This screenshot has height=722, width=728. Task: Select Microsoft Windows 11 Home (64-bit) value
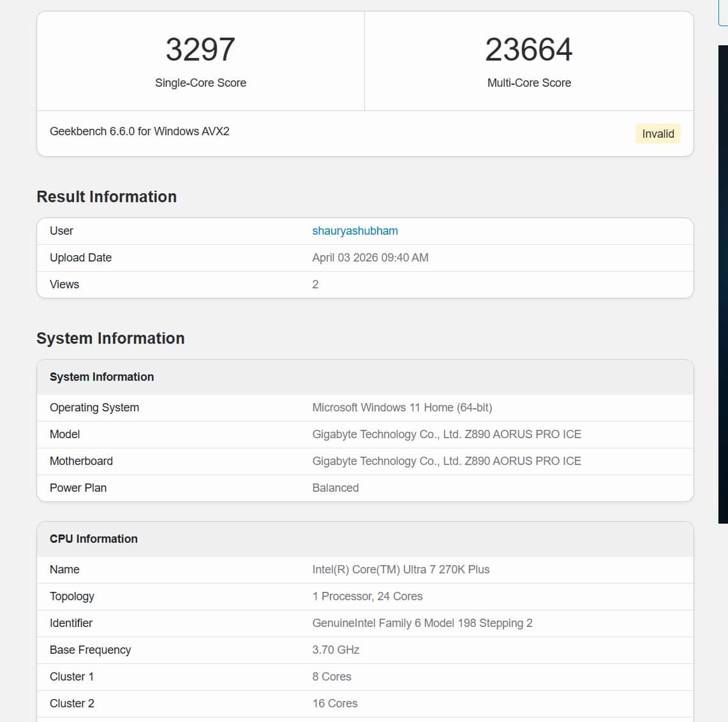click(402, 408)
